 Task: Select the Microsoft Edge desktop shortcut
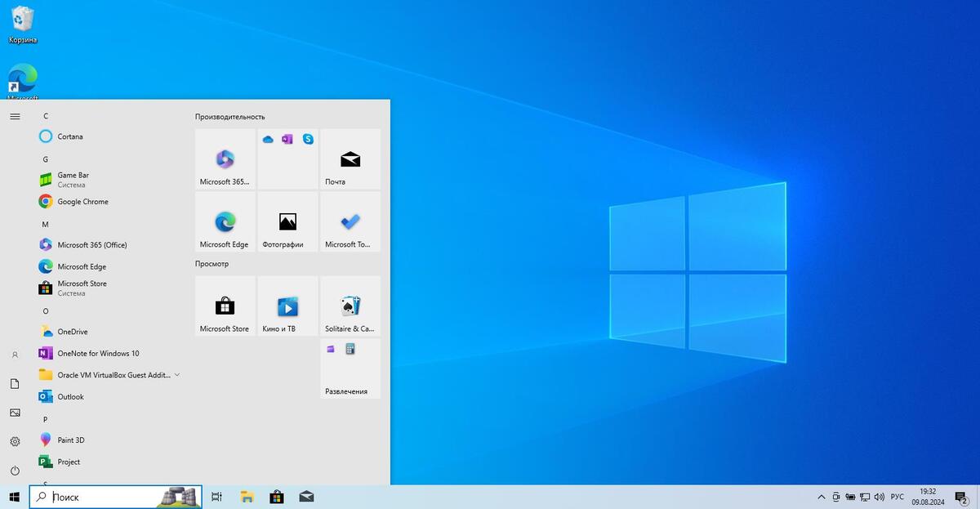[23, 82]
